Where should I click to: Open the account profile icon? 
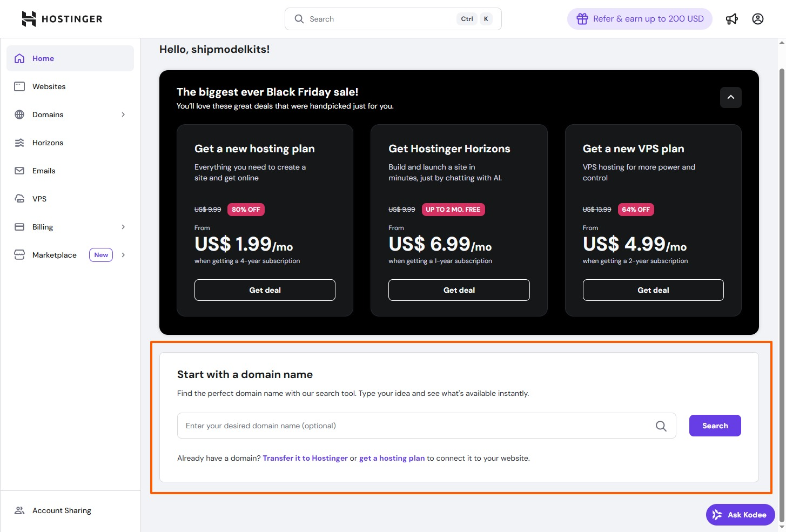[x=758, y=19]
